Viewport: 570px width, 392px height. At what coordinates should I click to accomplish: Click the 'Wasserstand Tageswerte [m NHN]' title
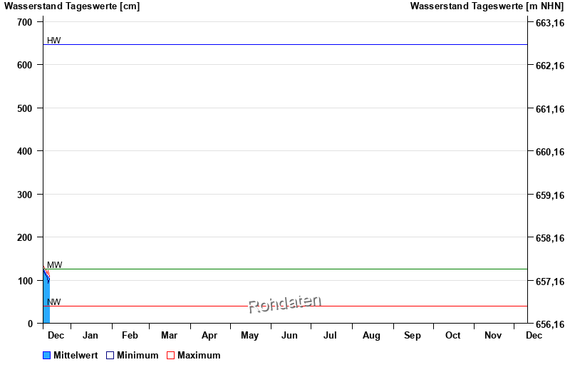tap(487, 6)
